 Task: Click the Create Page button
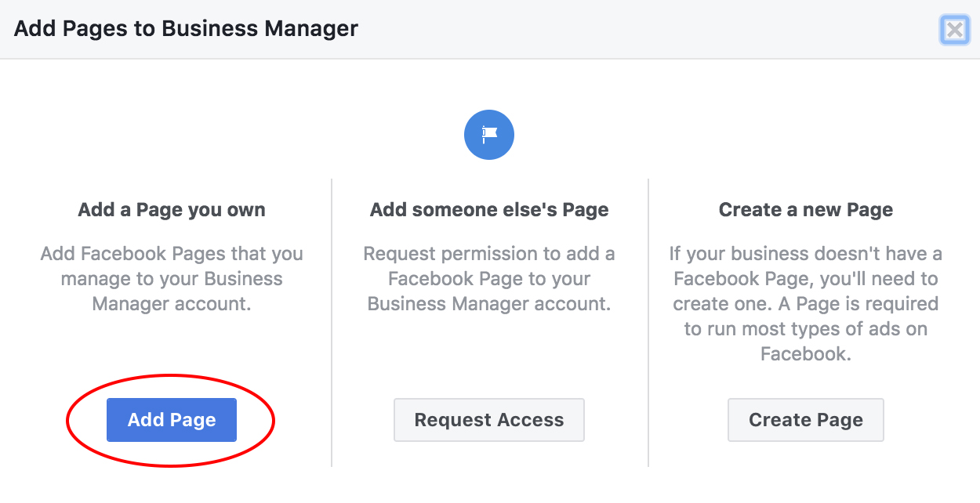pyautogui.click(x=806, y=420)
